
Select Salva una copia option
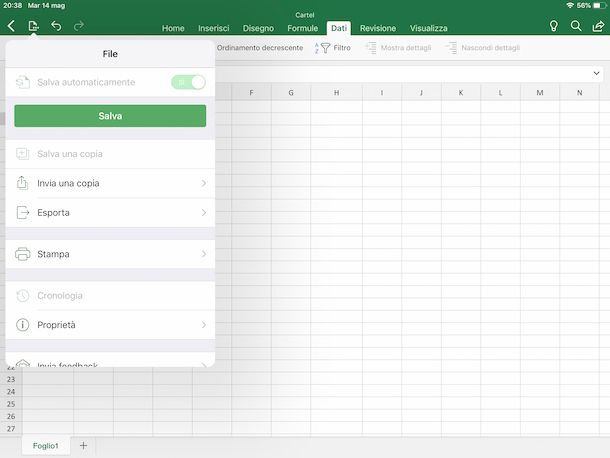coord(110,154)
